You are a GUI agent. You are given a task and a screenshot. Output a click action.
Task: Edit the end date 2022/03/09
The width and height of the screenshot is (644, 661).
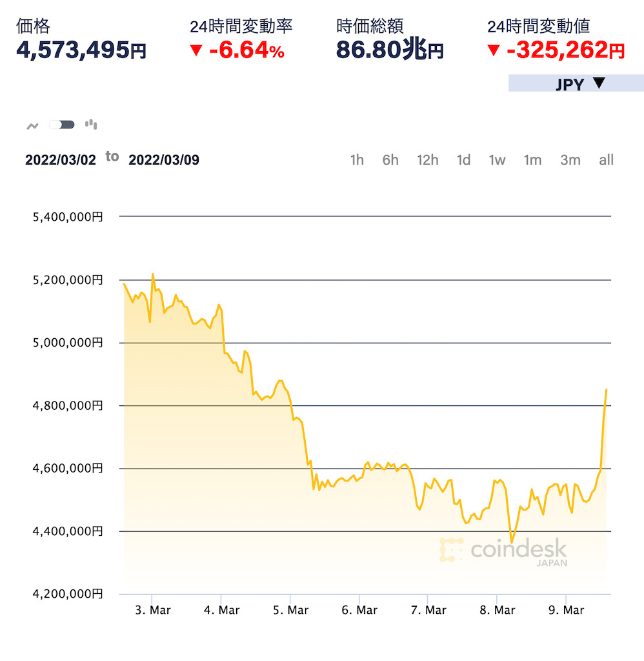click(x=164, y=160)
